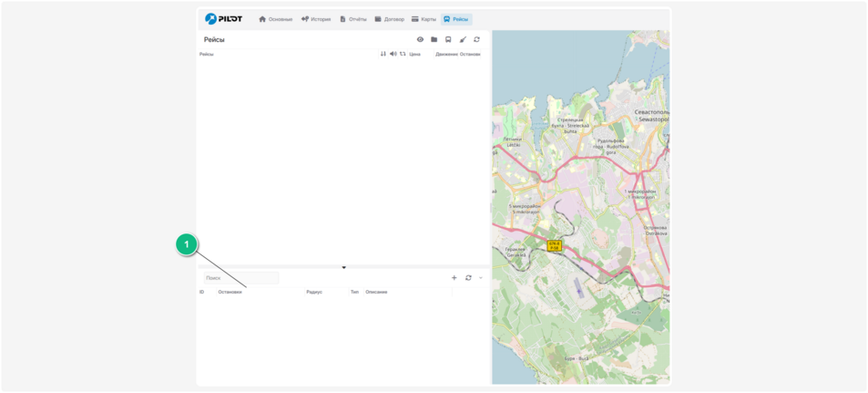Click the bus icon in Рейсы toolbar
This screenshot has height=393, width=868.
pos(448,39)
